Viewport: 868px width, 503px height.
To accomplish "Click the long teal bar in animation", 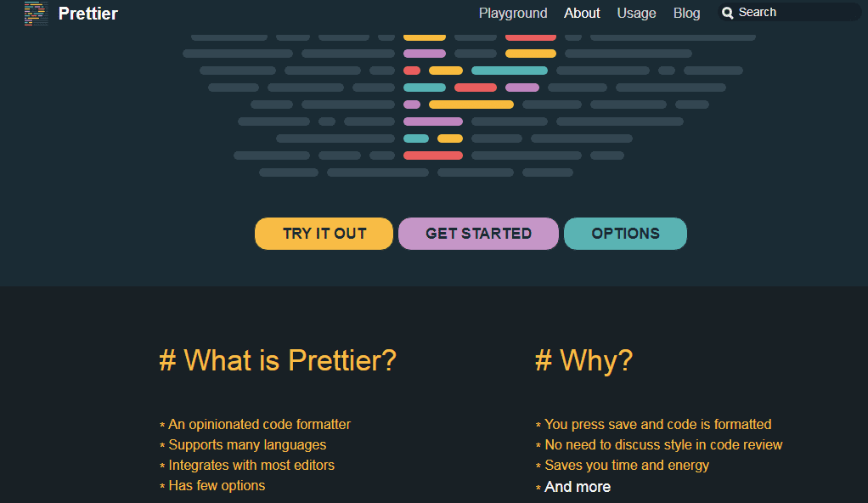I will click(x=510, y=71).
